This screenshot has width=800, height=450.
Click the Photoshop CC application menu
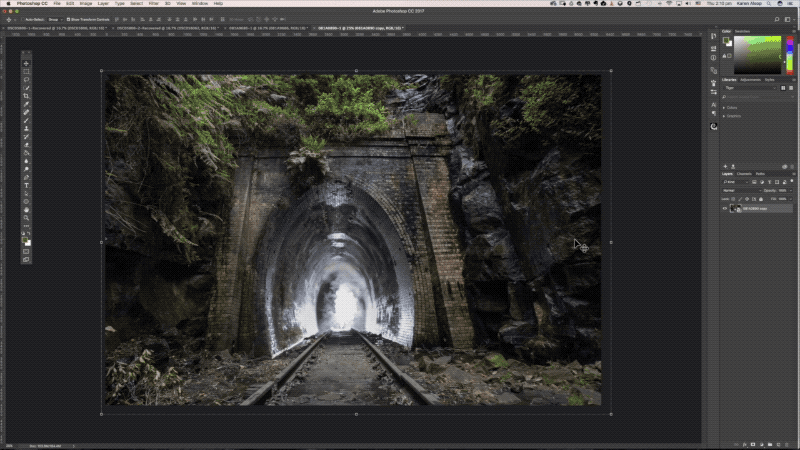32,4
